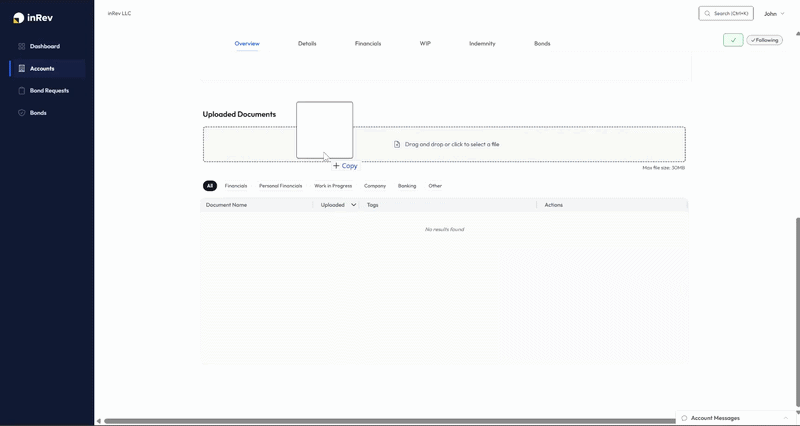Click the Search (Ctrl+K) box
800x426 pixels.
(x=726, y=13)
